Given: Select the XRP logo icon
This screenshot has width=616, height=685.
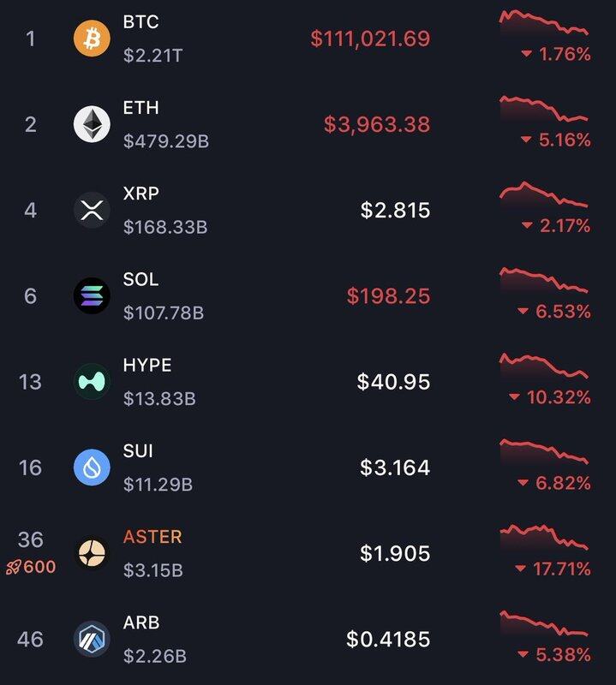Looking at the screenshot, I should click(x=92, y=210).
